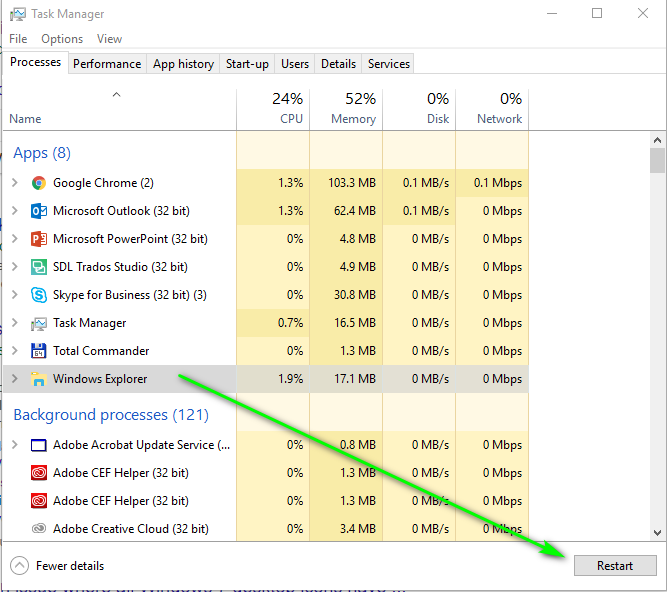Click Outlook's 62.4 MB memory value
The height and width of the screenshot is (592, 667).
[355, 211]
